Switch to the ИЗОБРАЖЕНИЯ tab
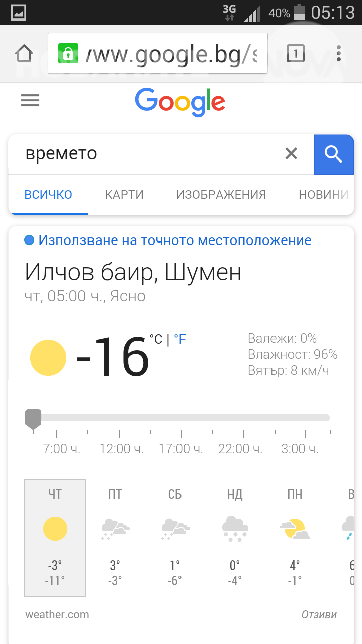Screen dimensions: 362x644 tap(221, 195)
